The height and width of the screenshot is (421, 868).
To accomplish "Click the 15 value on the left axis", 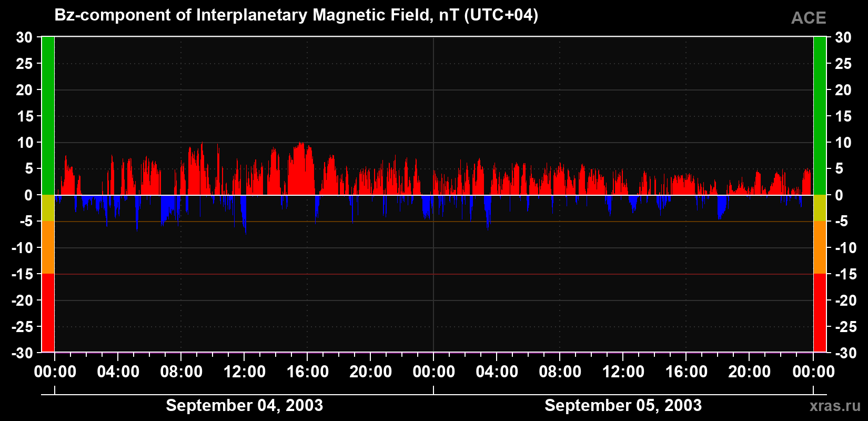I will (24, 116).
